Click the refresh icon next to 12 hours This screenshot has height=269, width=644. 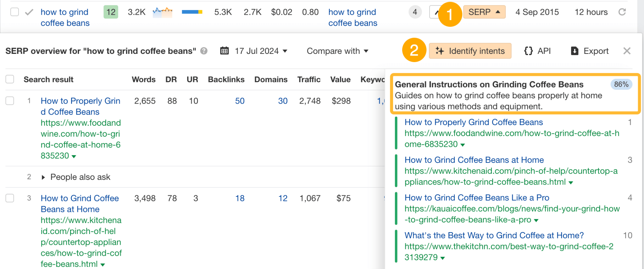tap(622, 12)
